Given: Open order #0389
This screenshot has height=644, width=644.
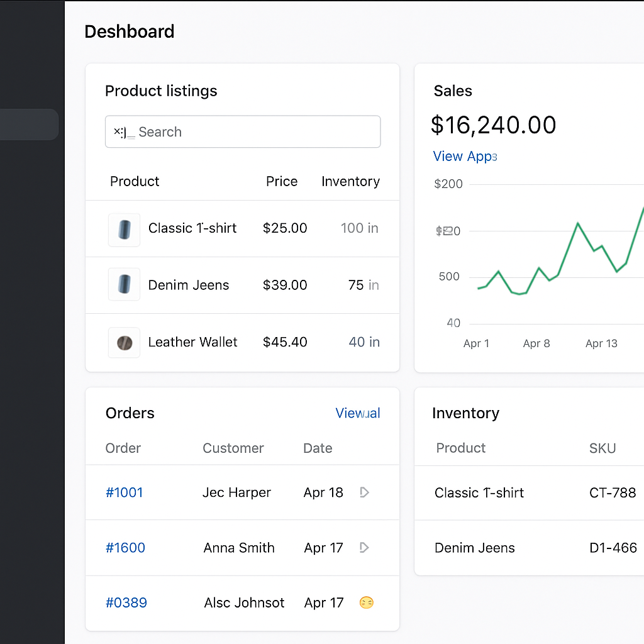Looking at the screenshot, I should point(126,602).
